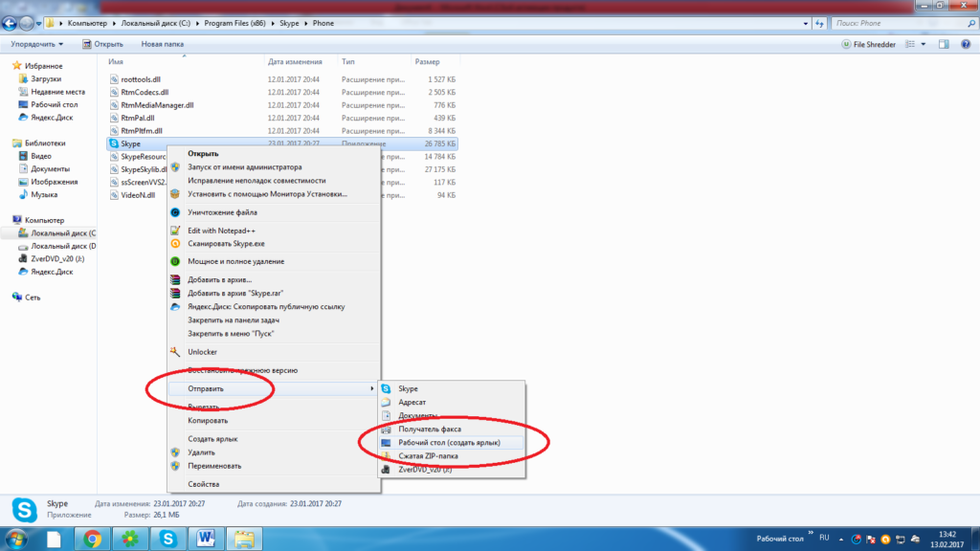
Task: Open Skype from the taskbar
Action: pyautogui.click(x=168, y=539)
